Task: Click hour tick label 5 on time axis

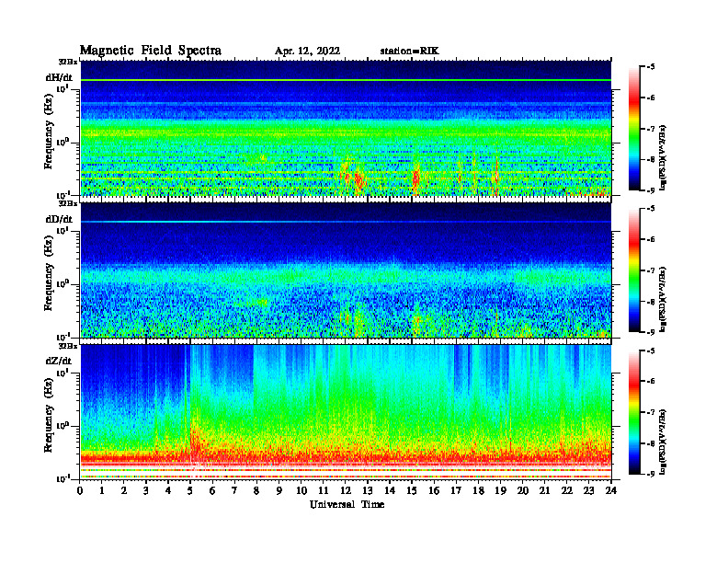Action: [x=190, y=490]
